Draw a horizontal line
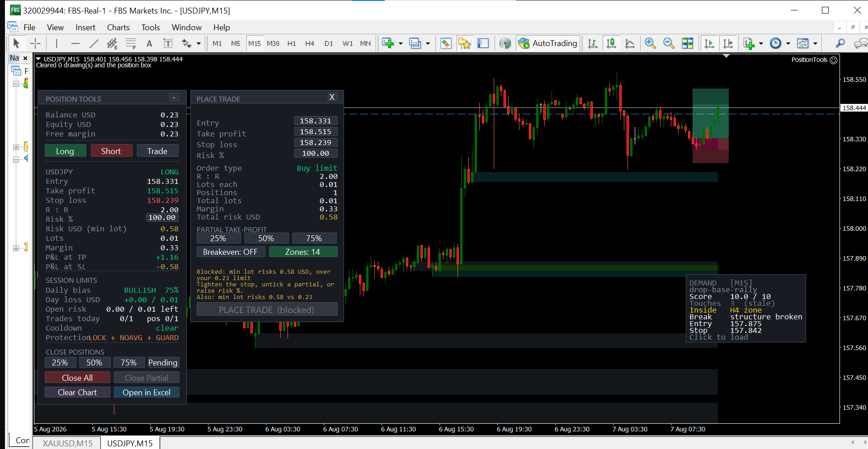The image size is (868, 449). click(x=75, y=43)
